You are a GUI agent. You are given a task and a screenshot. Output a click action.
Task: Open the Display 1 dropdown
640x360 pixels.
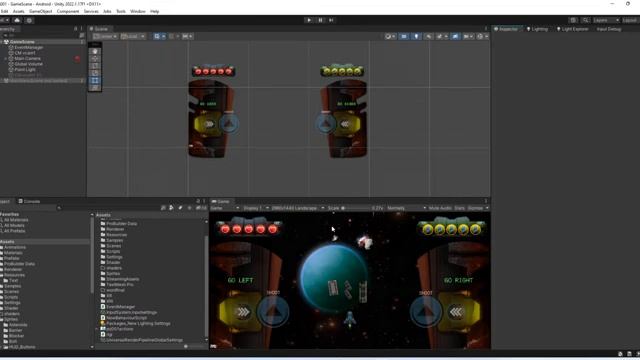click(256, 208)
